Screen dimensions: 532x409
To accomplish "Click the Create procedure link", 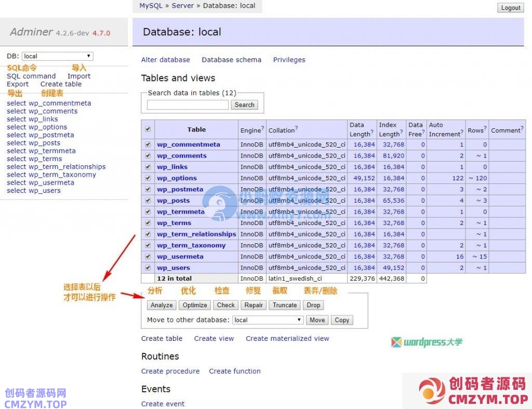I will 170,371.
